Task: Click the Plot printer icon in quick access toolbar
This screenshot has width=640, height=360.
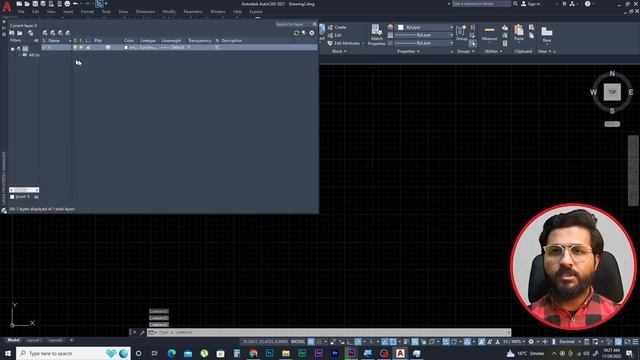Action: [x=67, y=4]
